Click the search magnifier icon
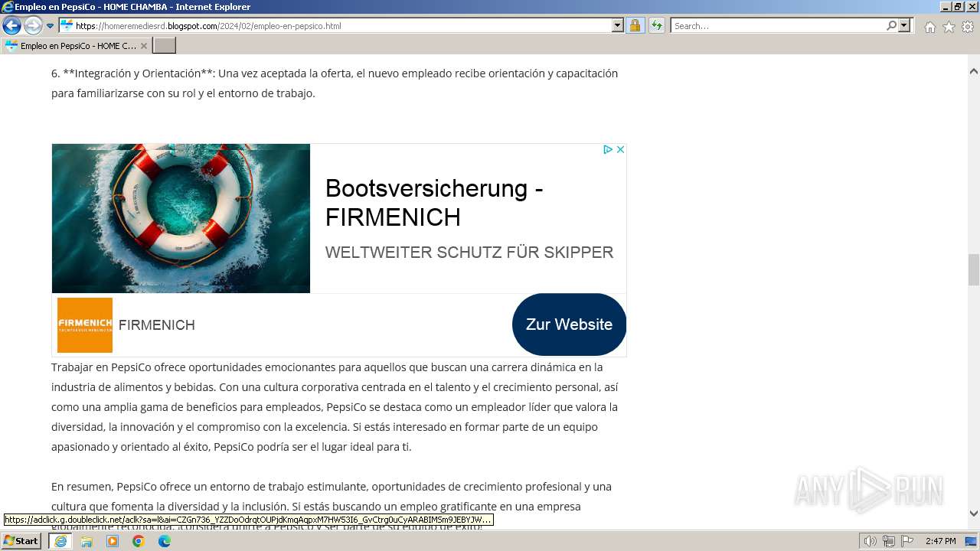Viewport: 980px width, 551px height. tap(891, 25)
